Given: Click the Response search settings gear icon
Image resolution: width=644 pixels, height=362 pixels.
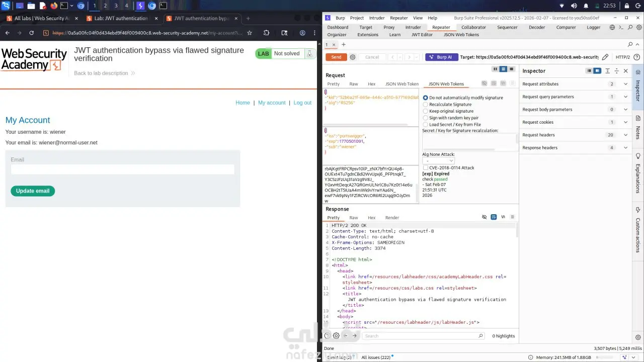Looking at the screenshot, I should coord(336,336).
